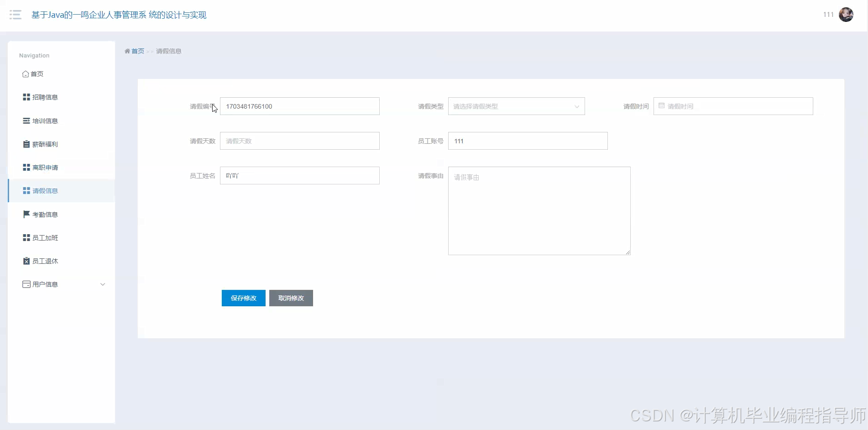Open 员工退休 menu item
Image resolution: width=868 pixels, height=430 pixels.
pyautogui.click(x=61, y=261)
